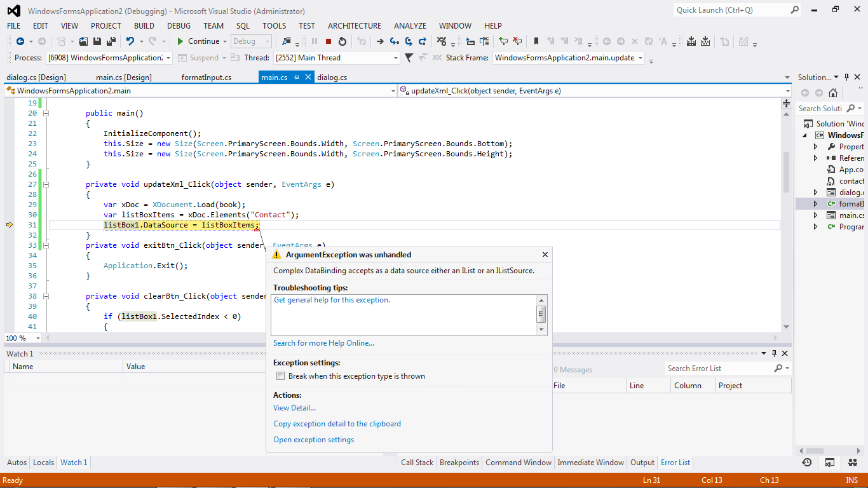This screenshot has width=868, height=488.
Task: Collapse the main() constructor outline box
Action: [x=46, y=113]
